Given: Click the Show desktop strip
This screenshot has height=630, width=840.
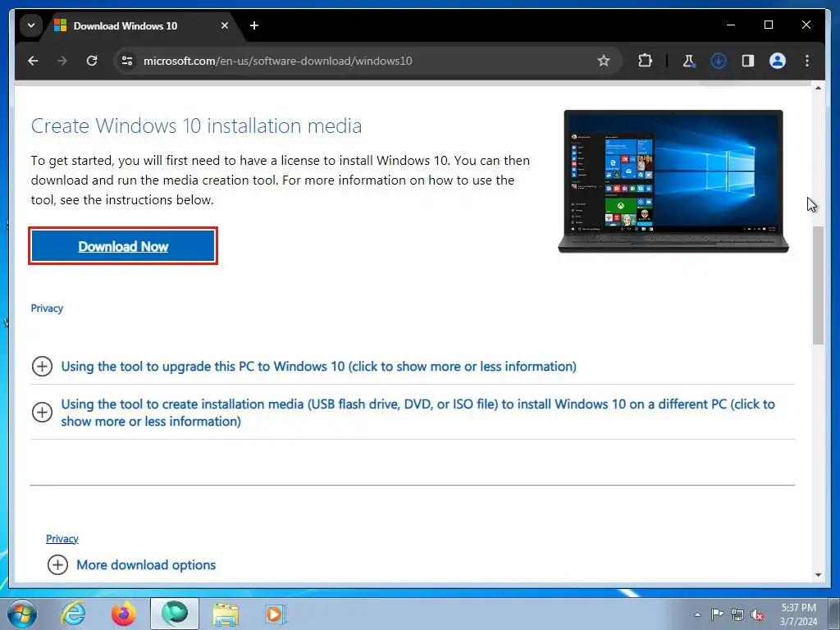Looking at the screenshot, I should tap(833, 614).
